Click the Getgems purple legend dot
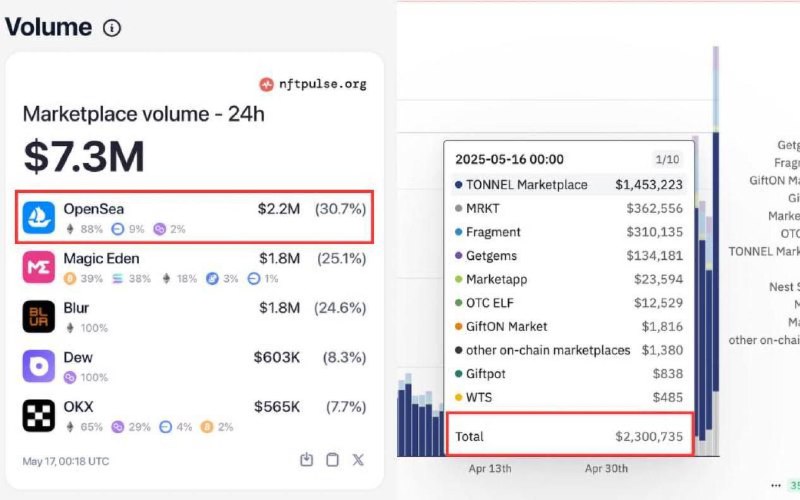 point(458,256)
